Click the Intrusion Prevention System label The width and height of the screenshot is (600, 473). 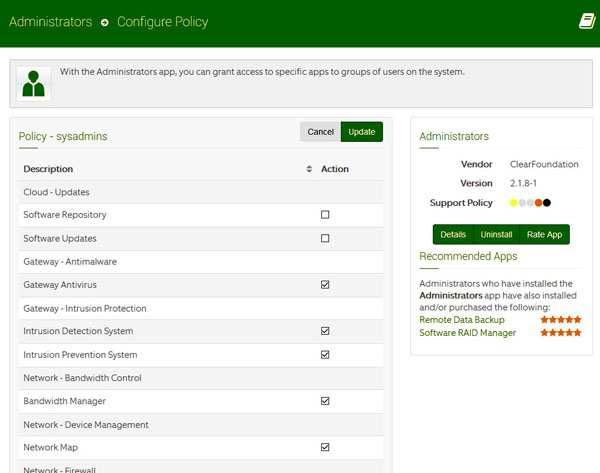[80, 355]
